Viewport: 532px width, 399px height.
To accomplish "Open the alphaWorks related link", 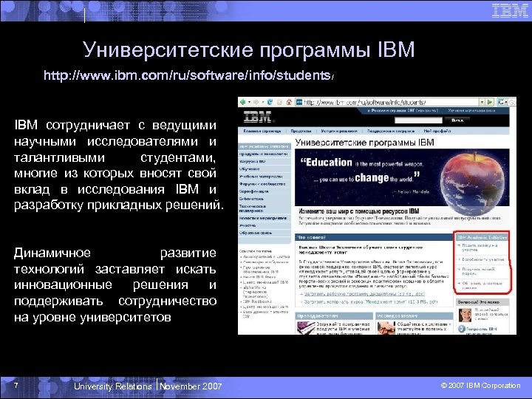I will (x=256, y=292).
